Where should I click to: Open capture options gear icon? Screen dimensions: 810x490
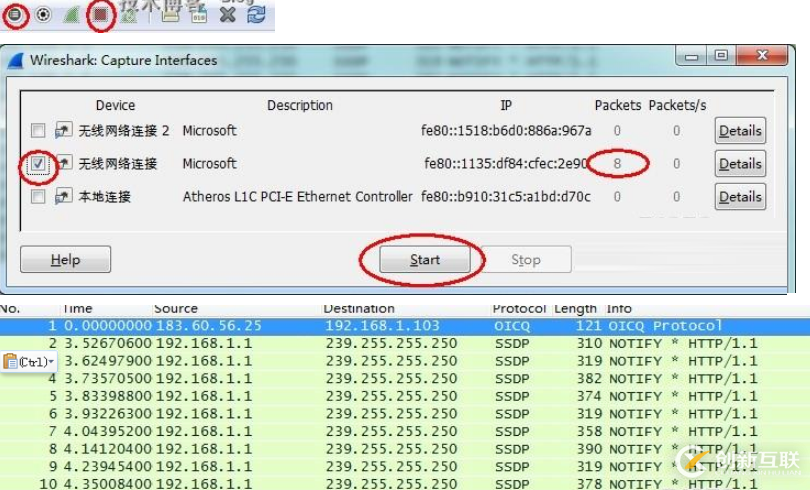[43, 14]
